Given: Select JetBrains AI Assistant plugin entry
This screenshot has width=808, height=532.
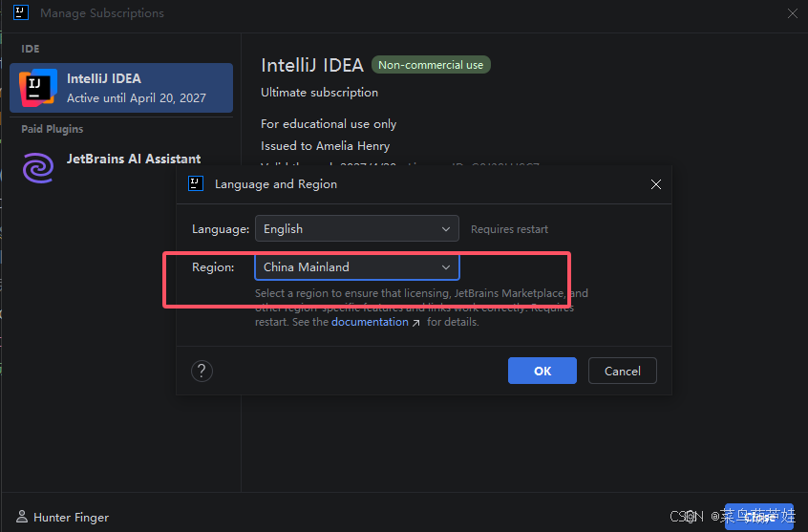Looking at the screenshot, I should pos(121,167).
